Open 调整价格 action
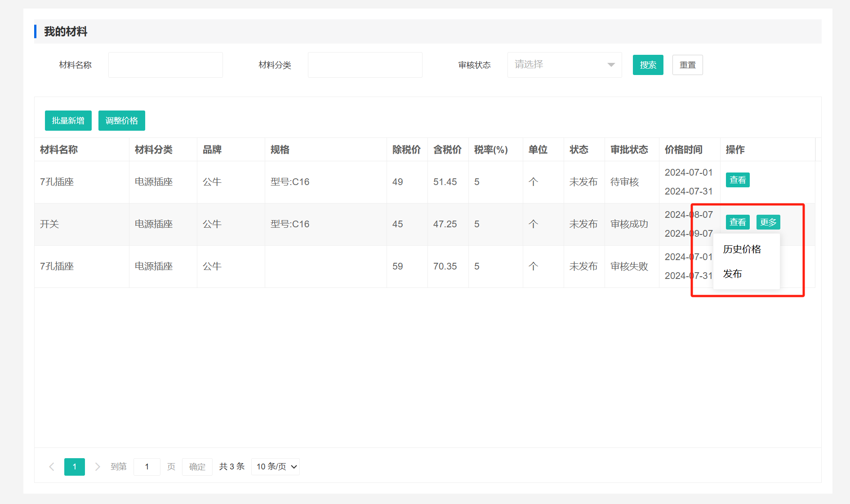The image size is (850, 504). pyautogui.click(x=122, y=121)
